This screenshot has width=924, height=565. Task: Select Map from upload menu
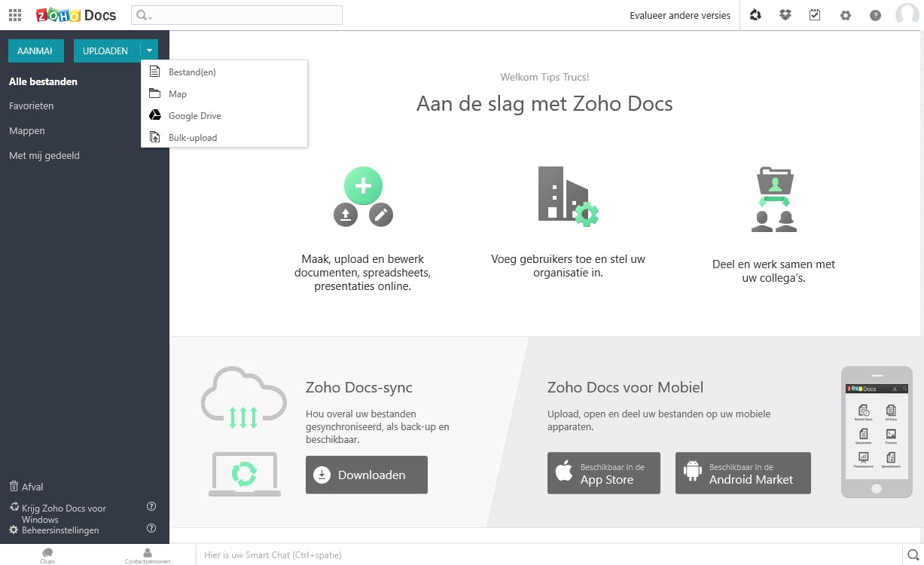click(224, 93)
